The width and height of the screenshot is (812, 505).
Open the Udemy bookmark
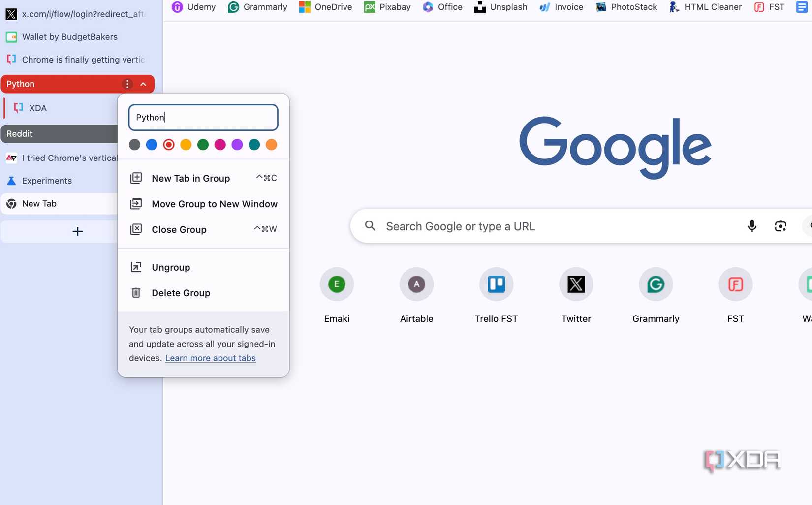193,7
